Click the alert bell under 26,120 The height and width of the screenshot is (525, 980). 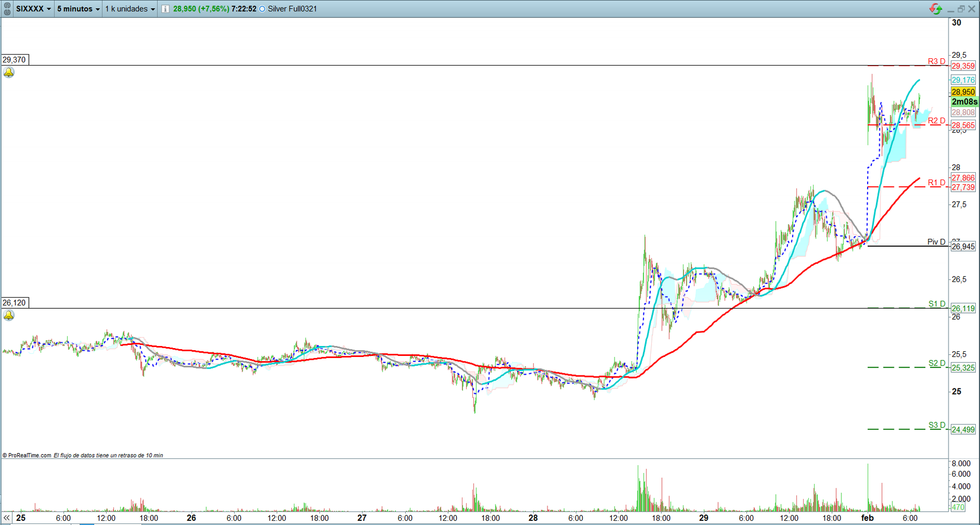click(9, 316)
